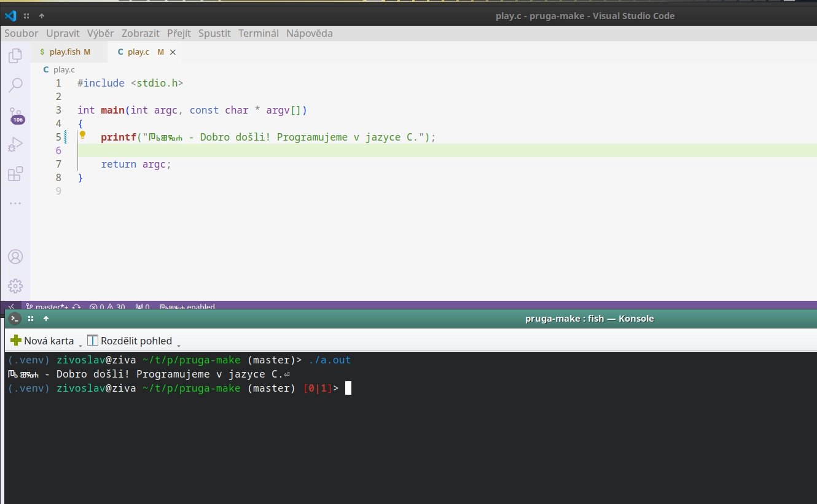Open the Run and Debug view
The image size is (817, 504).
click(15, 144)
